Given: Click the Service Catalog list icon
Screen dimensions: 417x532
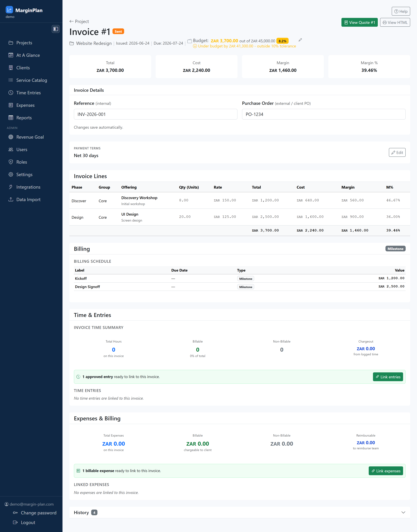Looking at the screenshot, I should tap(11, 80).
